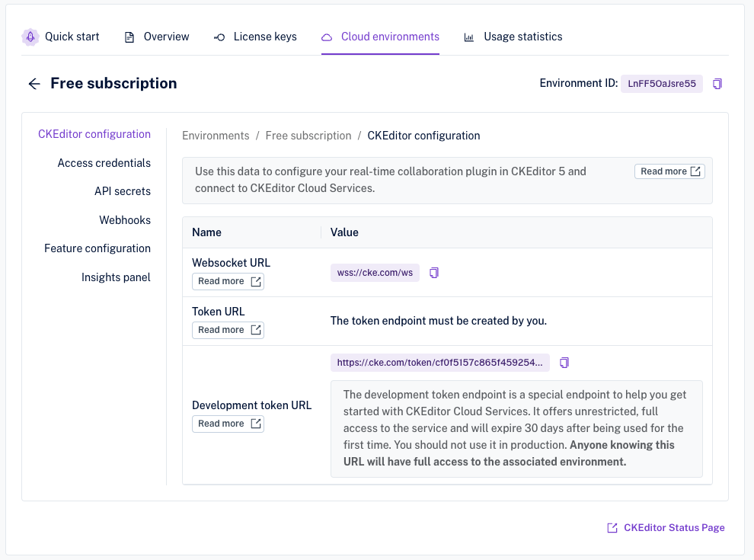
Task: Open Access credentials in the sidebar
Action: click(104, 163)
